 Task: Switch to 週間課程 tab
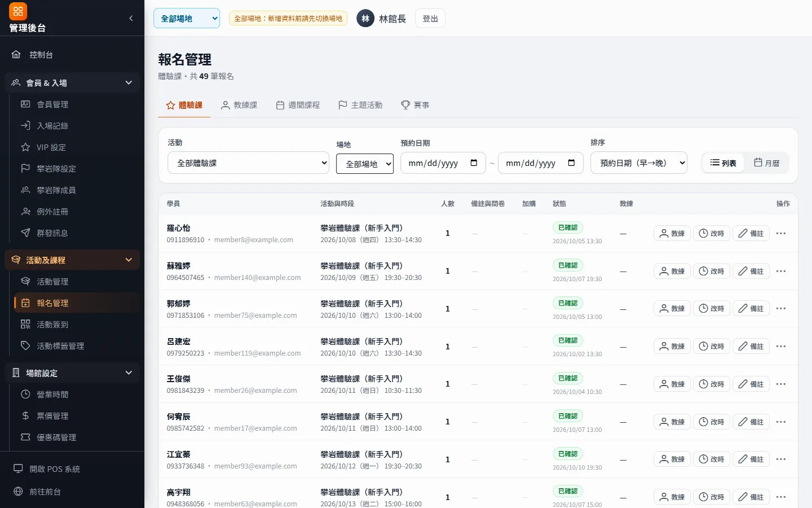298,105
